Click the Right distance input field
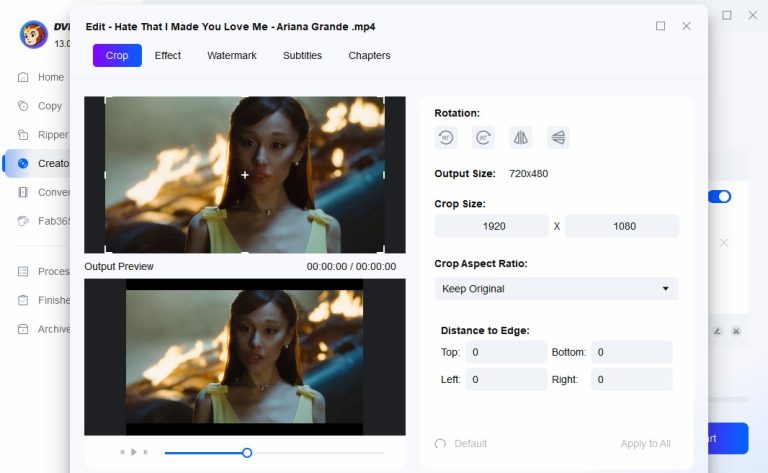The height and width of the screenshot is (473, 768). click(631, 379)
